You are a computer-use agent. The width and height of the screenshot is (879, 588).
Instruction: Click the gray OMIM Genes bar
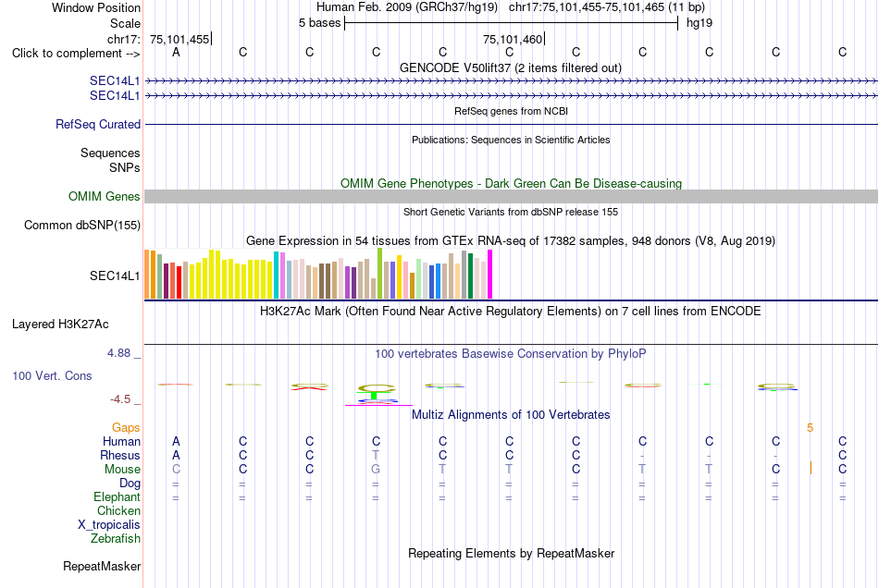pos(512,197)
